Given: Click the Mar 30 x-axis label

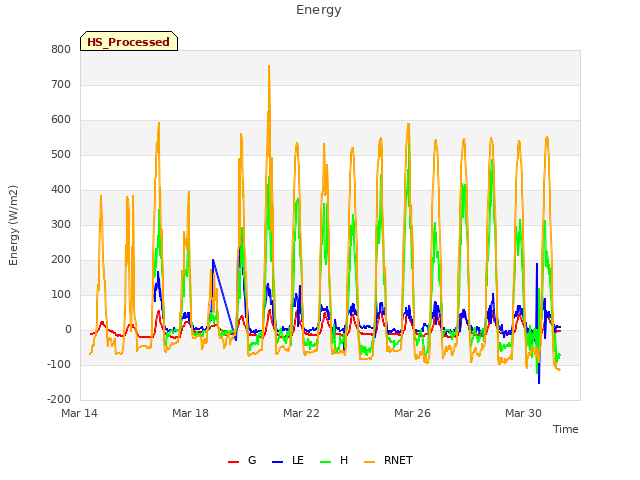Looking at the screenshot, I should point(523,413).
